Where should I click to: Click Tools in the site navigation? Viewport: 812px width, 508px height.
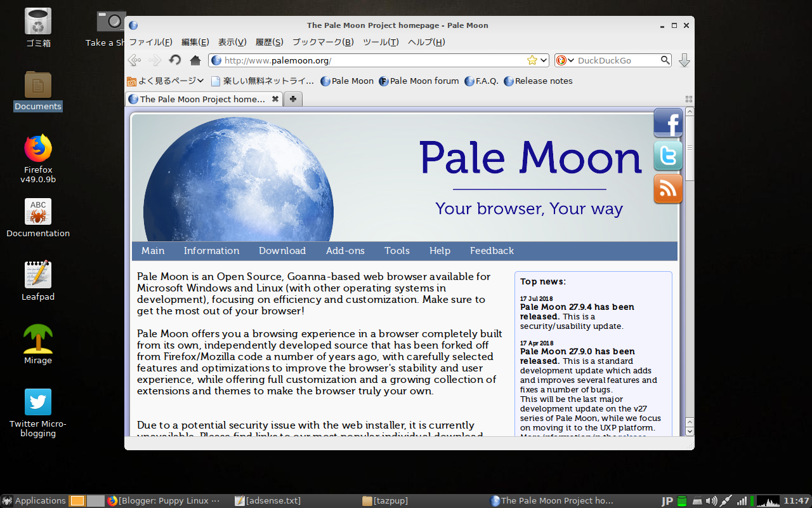[397, 251]
